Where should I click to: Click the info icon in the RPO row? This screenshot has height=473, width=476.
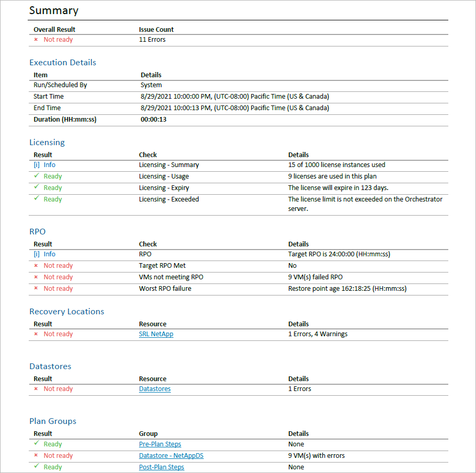[37, 254]
